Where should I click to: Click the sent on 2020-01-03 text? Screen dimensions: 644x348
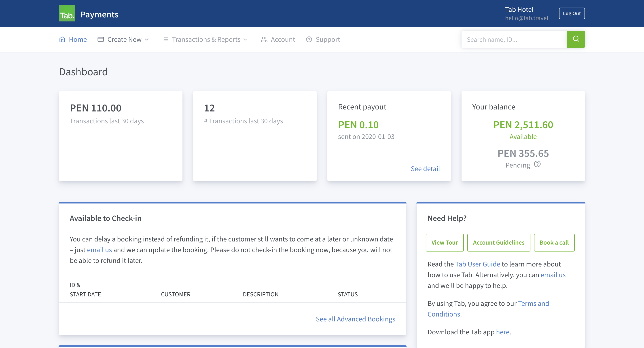(366, 136)
